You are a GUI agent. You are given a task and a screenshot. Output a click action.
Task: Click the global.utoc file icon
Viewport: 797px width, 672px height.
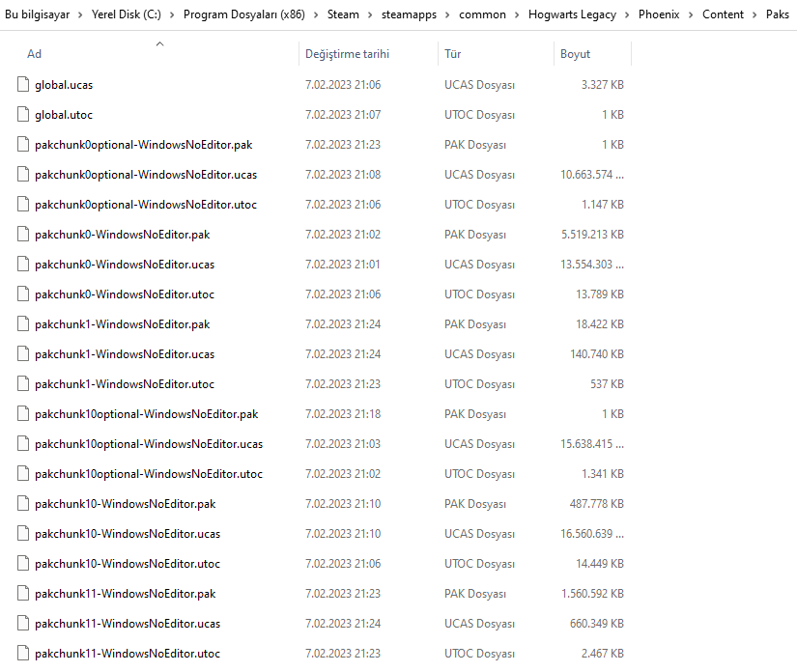click(x=23, y=114)
